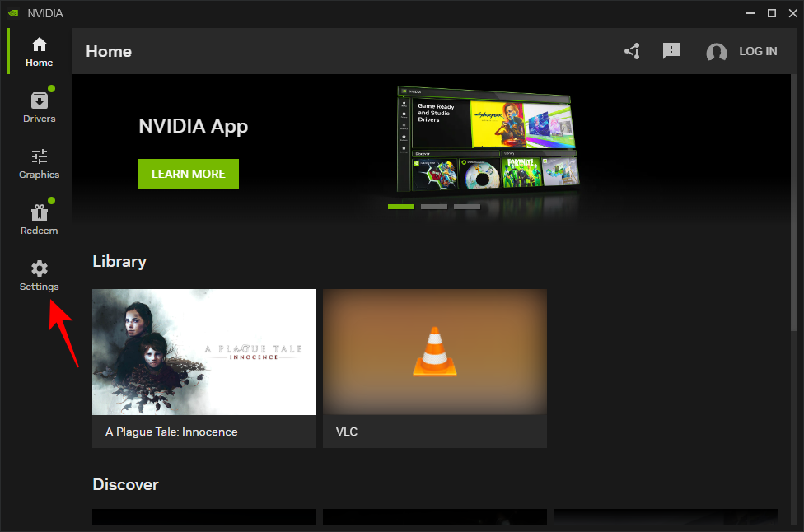Click the Discover heading
Viewport: 804px width, 532px height.
[x=125, y=484]
